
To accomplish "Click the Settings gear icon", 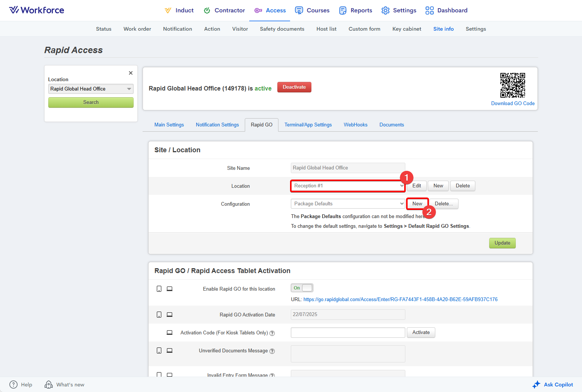I will click(x=386, y=10).
